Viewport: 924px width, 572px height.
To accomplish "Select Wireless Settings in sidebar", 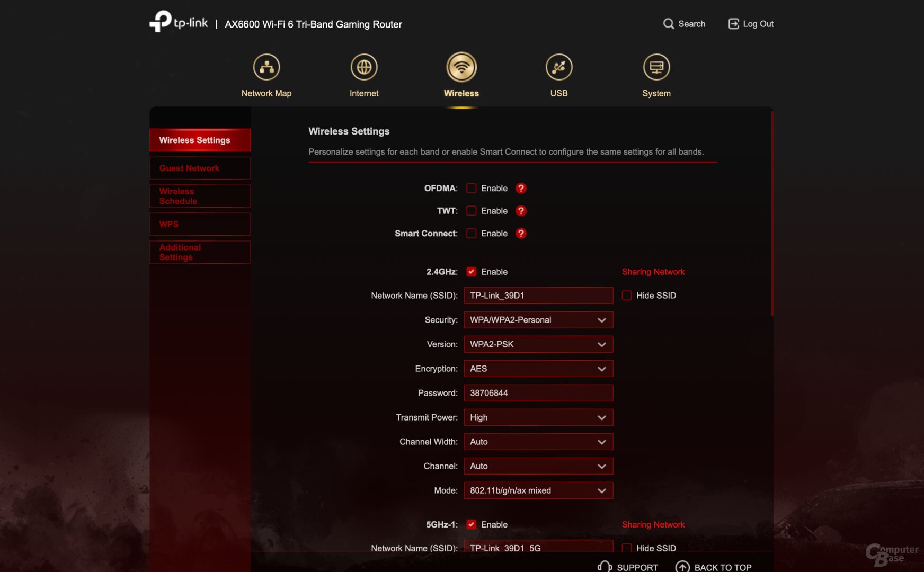I will 200,140.
